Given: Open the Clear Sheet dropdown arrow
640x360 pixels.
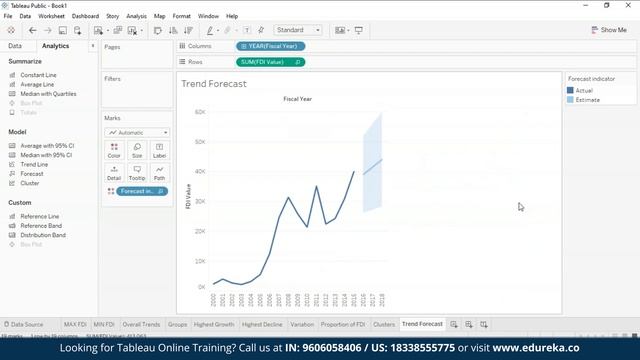Looking at the screenshot, I should pyautogui.click(x=142, y=31).
